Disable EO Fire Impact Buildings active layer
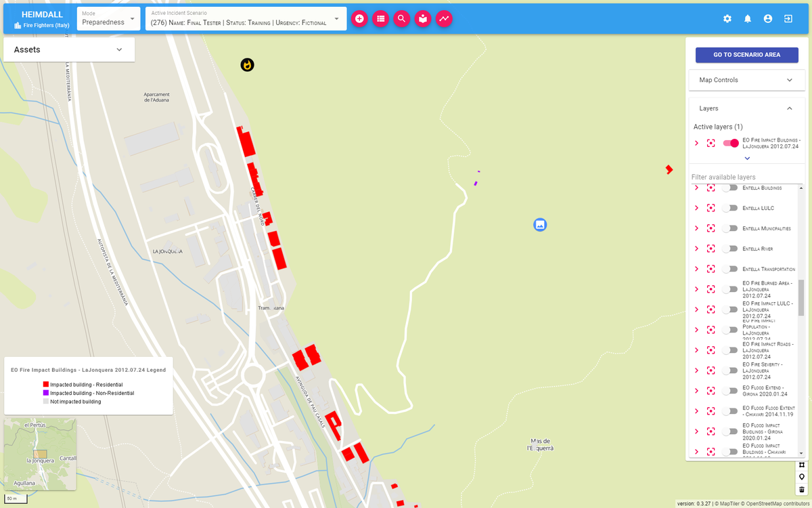 click(x=731, y=143)
